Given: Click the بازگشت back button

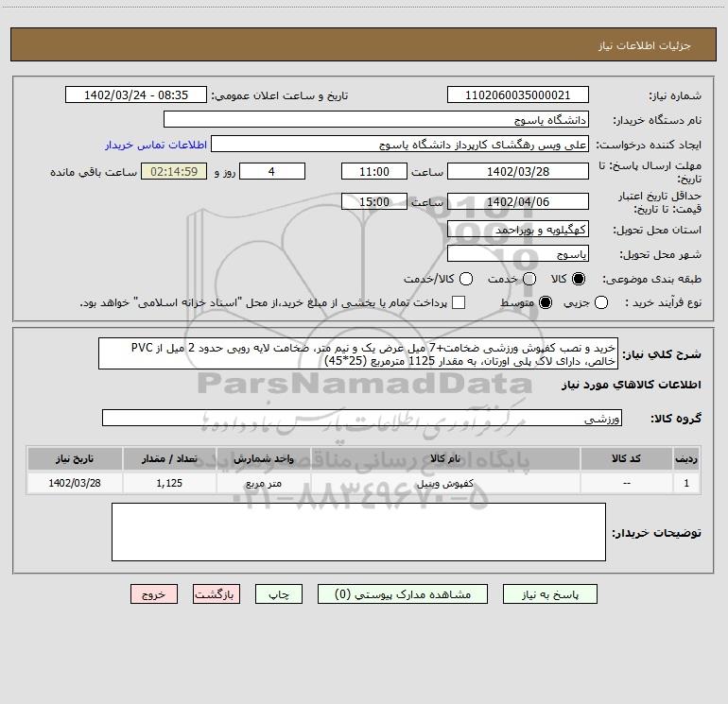Looking at the screenshot, I should [217, 594].
